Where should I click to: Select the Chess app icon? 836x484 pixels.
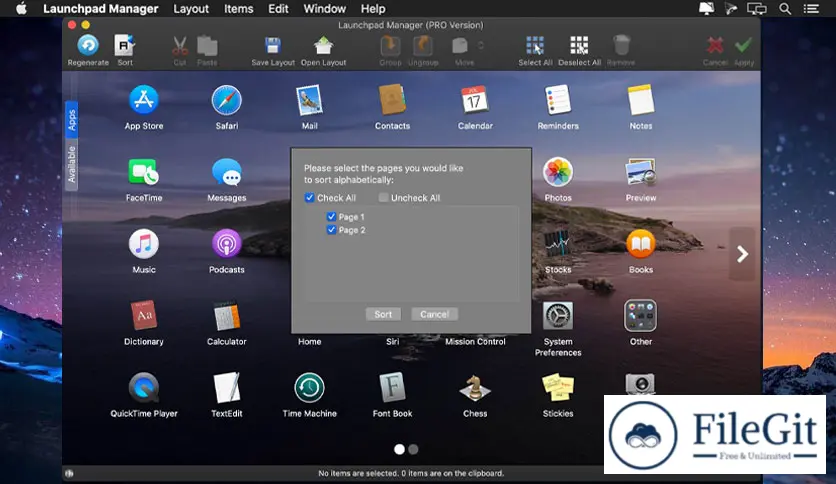coord(475,388)
